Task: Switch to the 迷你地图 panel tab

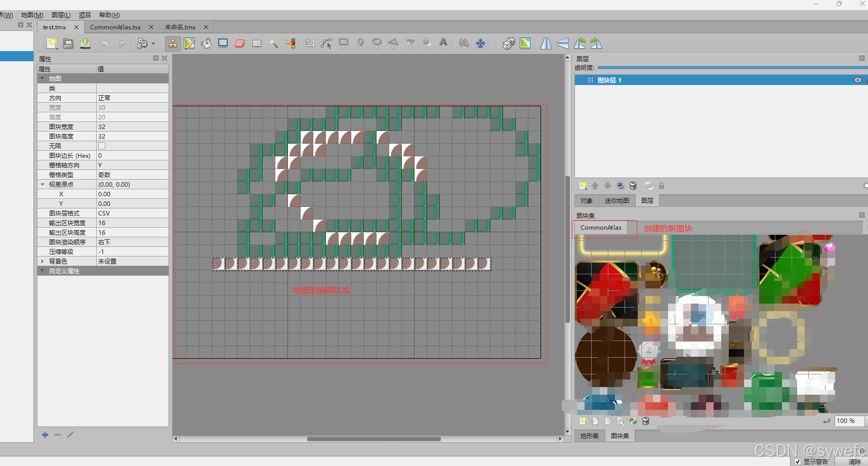Action: (616, 201)
